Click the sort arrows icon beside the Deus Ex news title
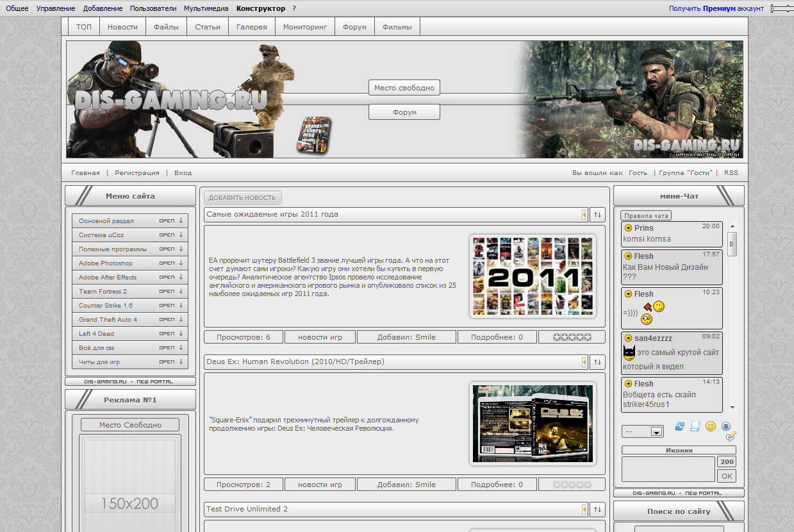Screen dimensions: 794x532 coord(597,362)
